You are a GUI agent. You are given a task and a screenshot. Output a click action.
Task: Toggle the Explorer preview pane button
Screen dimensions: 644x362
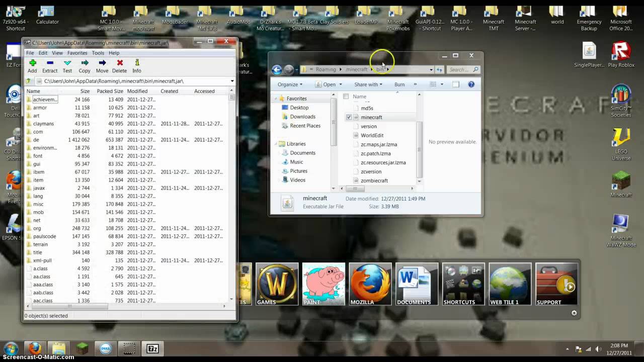pyautogui.click(x=456, y=84)
